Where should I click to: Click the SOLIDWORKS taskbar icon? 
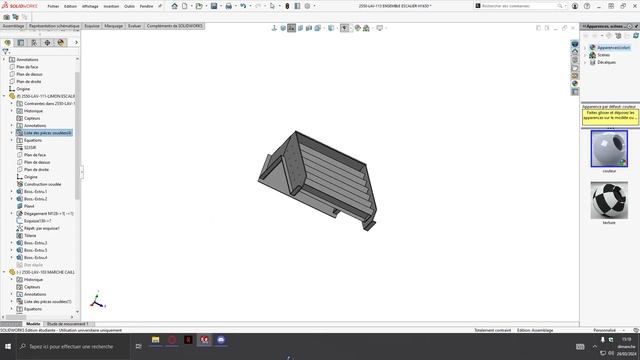pyautogui.click(x=204, y=340)
